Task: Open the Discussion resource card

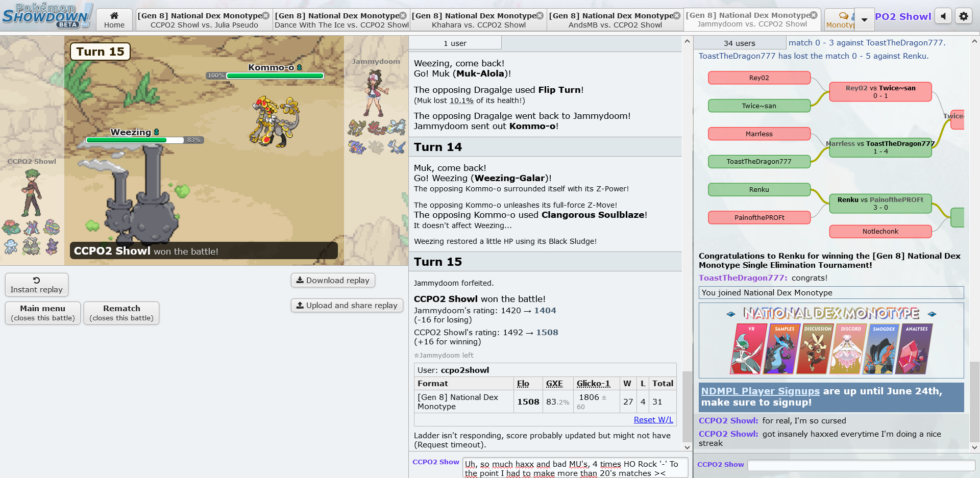Action: (814, 349)
